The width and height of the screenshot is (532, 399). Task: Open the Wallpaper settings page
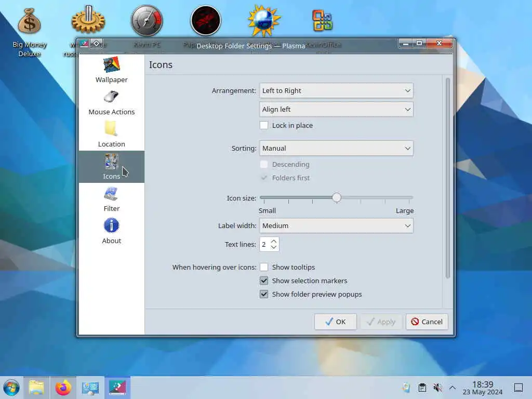[111, 70]
